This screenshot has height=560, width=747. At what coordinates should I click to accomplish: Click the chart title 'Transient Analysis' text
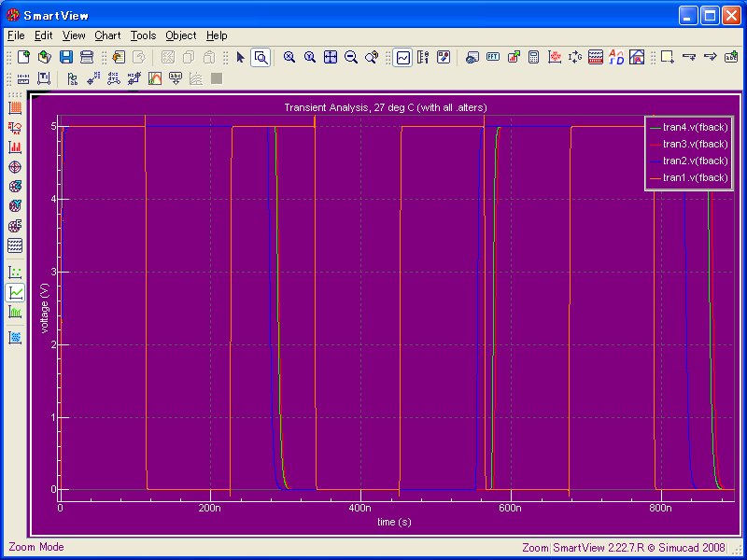[385, 107]
